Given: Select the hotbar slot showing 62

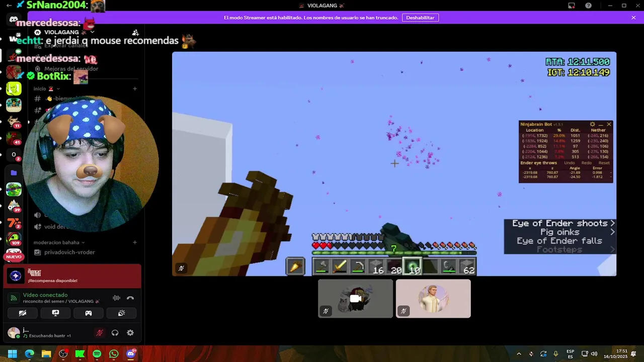Looking at the screenshot, I should tap(467, 266).
